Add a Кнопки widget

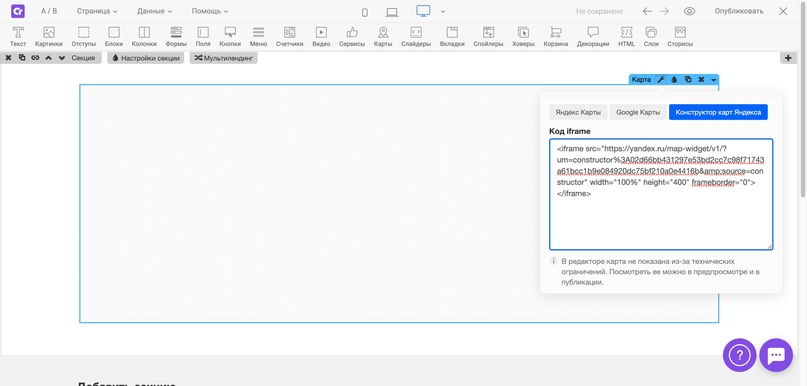pos(230,37)
